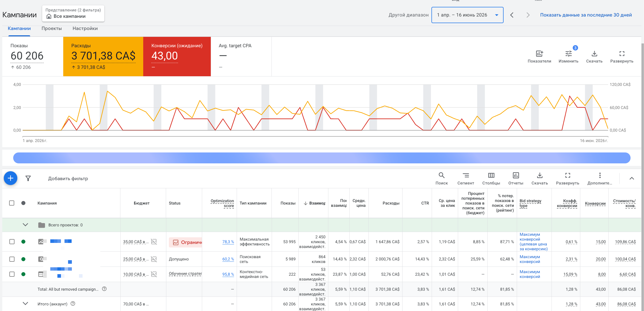Click budget chart icon in 10,00 CA$ row

(x=154, y=274)
